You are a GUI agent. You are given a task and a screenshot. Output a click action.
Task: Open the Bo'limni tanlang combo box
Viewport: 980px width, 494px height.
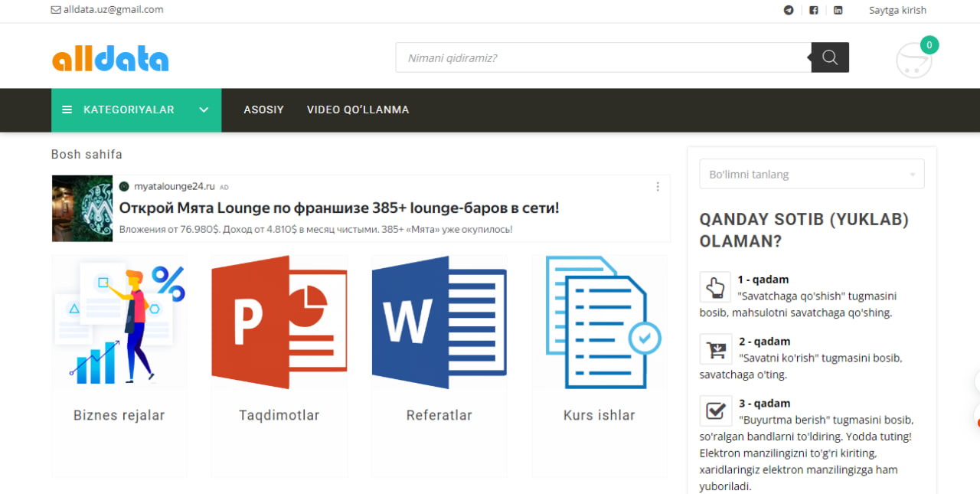(812, 174)
